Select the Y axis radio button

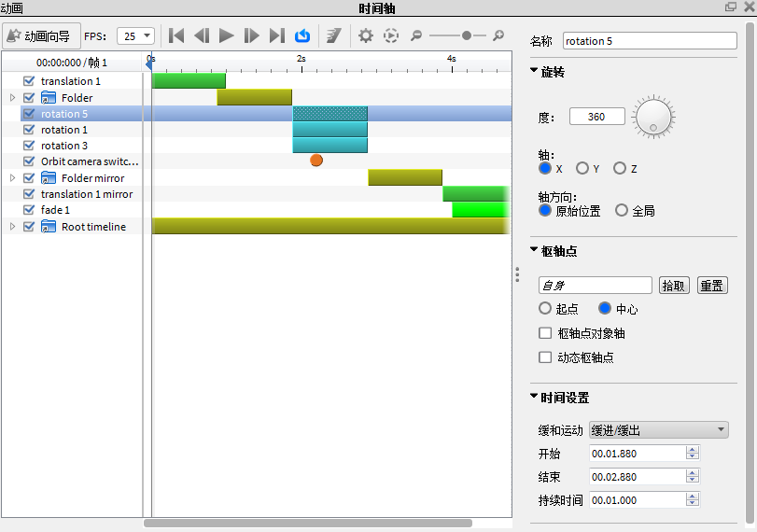[x=582, y=168]
